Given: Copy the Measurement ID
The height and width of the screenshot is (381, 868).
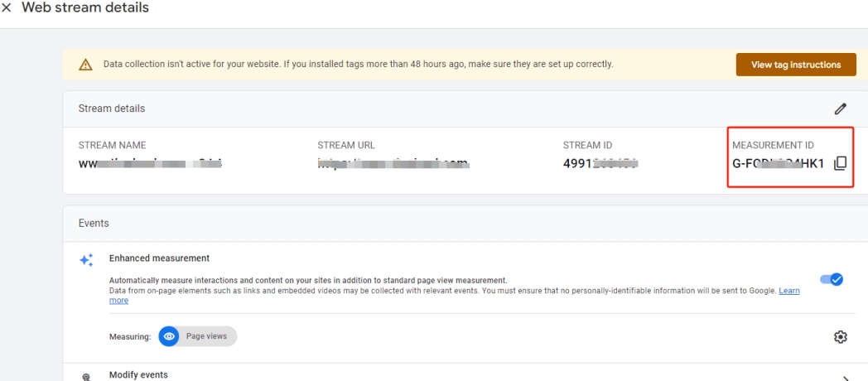Looking at the screenshot, I should coord(840,163).
